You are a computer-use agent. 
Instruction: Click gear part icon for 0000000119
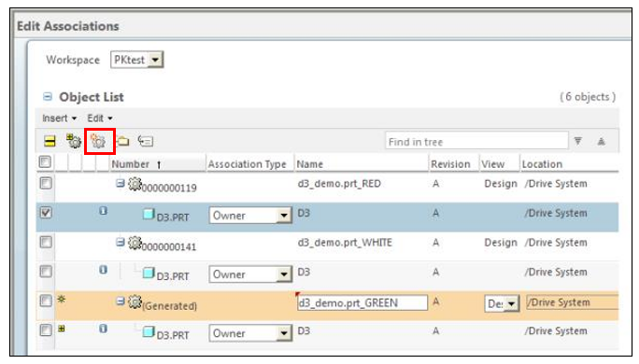tap(135, 184)
